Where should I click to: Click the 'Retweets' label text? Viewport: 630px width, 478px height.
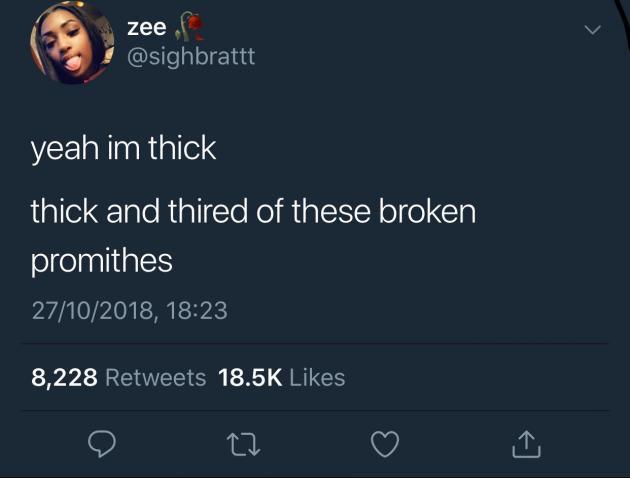coord(156,378)
